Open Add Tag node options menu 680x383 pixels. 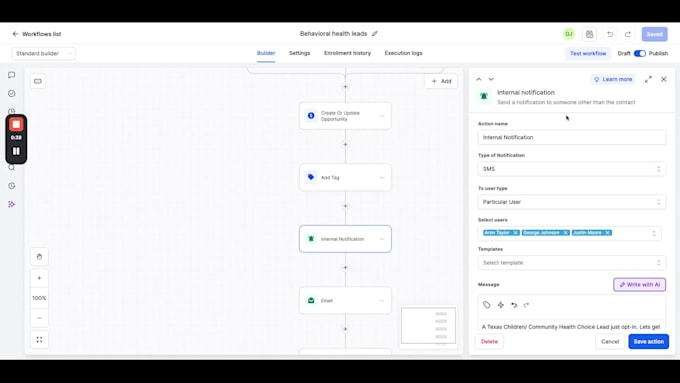[x=382, y=177]
